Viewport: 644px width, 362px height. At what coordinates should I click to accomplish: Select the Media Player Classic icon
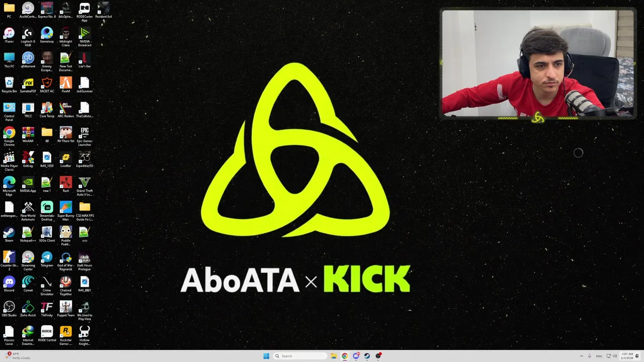click(x=9, y=161)
